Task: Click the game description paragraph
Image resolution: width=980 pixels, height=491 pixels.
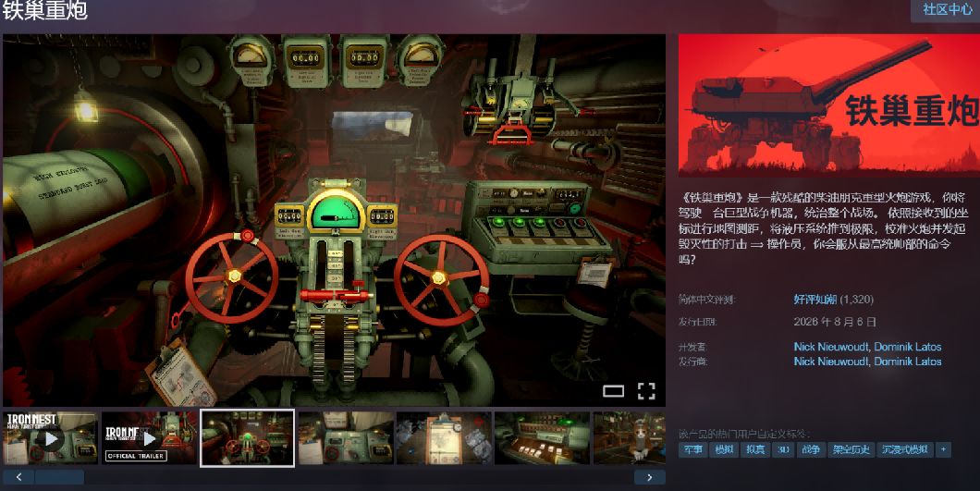Action: (823, 228)
